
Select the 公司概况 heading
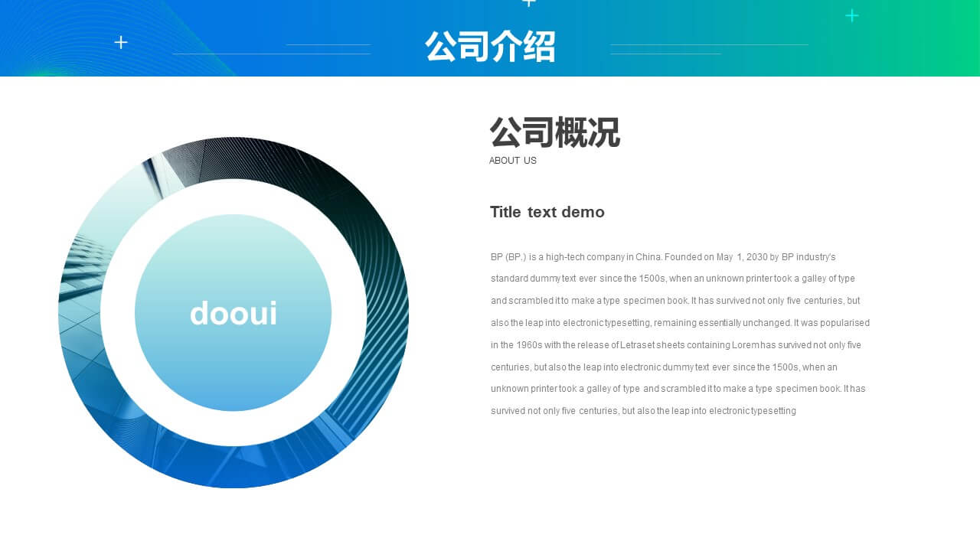point(555,132)
